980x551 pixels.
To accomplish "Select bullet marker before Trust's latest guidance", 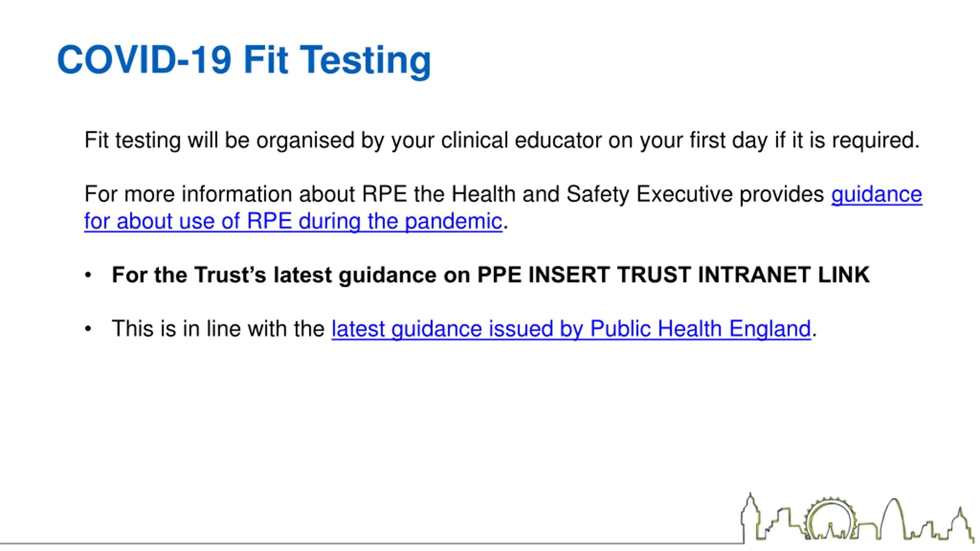I will point(88,275).
